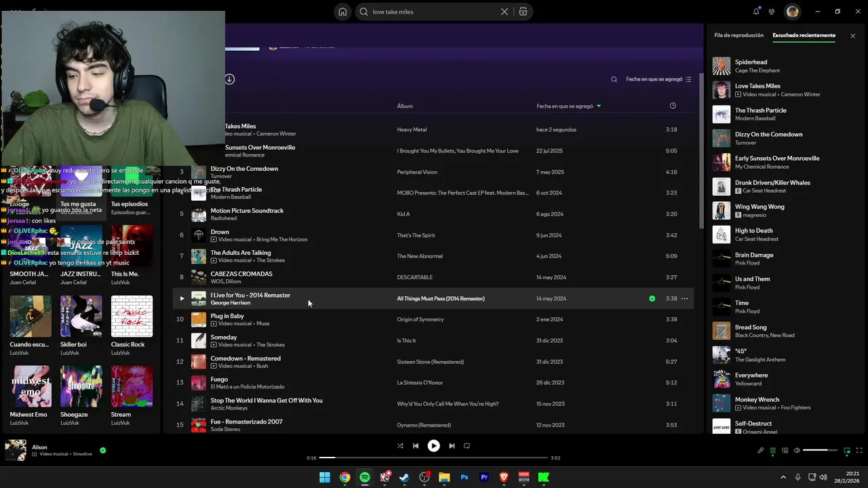
Task: Close the queue side panel
Action: tap(852, 36)
